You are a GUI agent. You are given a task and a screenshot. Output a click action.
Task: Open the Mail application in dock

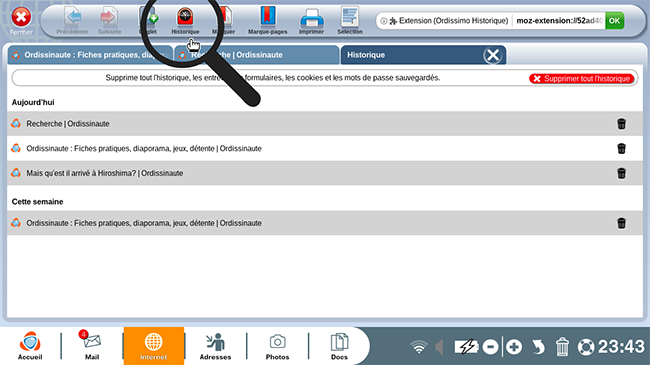point(92,346)
